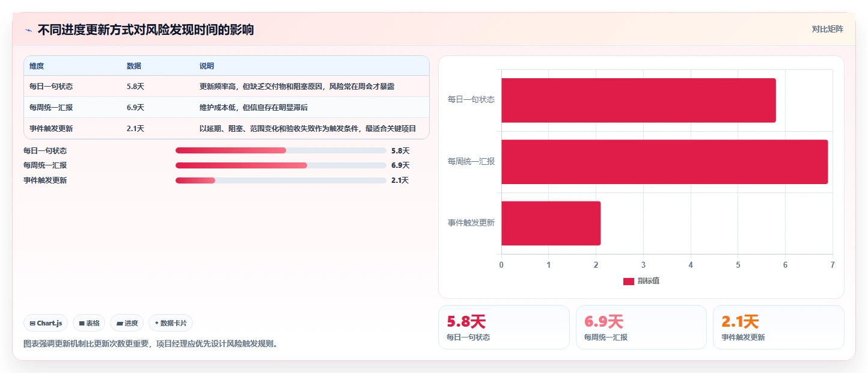This screenshot has height=373, width=868.
Task: Click the description starting 维护成本低
Action: (254, 108)
